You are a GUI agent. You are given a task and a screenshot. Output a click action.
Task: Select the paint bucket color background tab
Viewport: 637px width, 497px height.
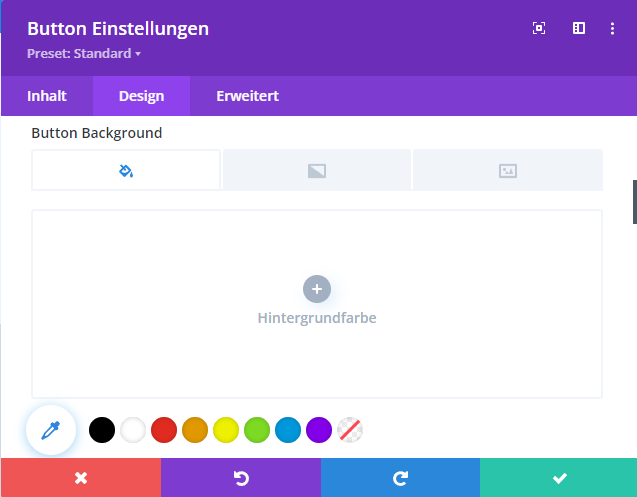(x=126, y=170)
